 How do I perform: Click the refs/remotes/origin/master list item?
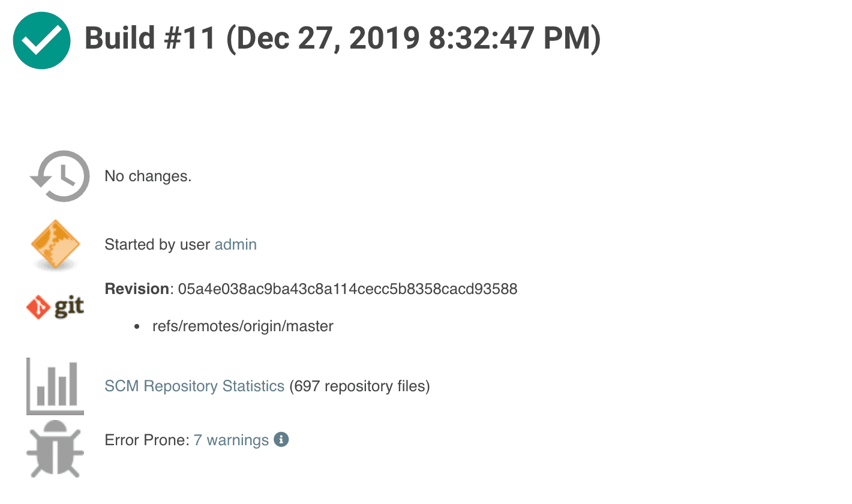pos(243,326)
